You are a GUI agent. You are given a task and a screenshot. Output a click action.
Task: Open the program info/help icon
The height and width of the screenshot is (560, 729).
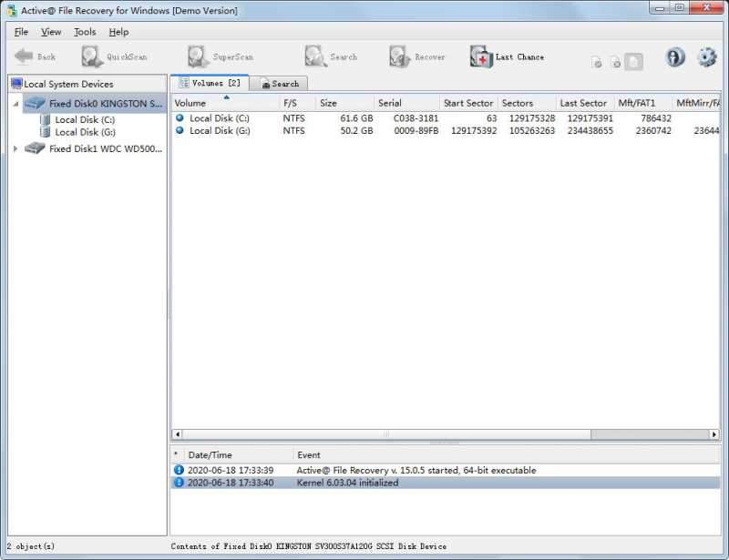click(674, 56)
